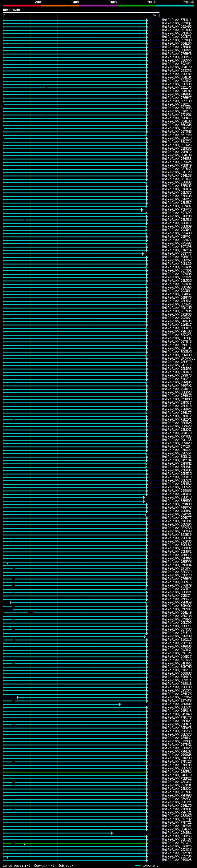Select hit UniRef100_Q7FWM1
The width and height of the screenshot is (197, 868).
177,47
